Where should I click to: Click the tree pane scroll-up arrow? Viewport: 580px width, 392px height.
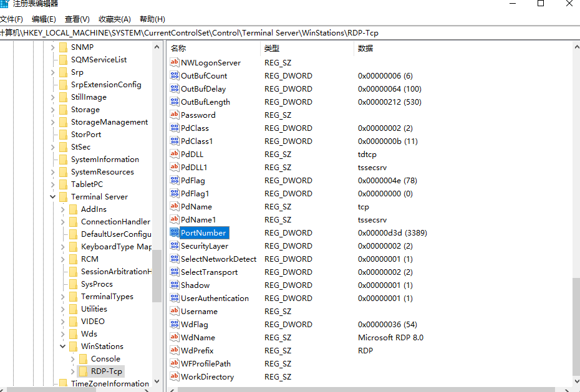(157, 47)
